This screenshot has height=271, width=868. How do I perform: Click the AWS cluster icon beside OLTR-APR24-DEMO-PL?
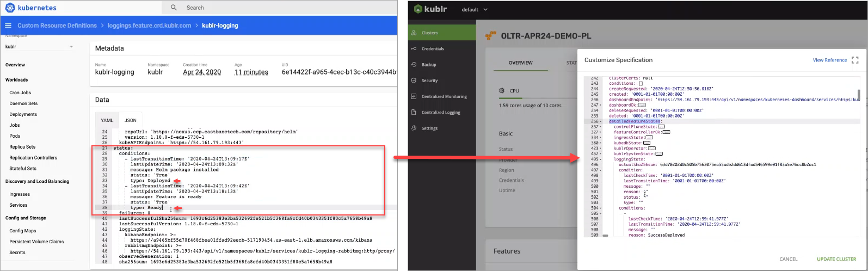491,36
